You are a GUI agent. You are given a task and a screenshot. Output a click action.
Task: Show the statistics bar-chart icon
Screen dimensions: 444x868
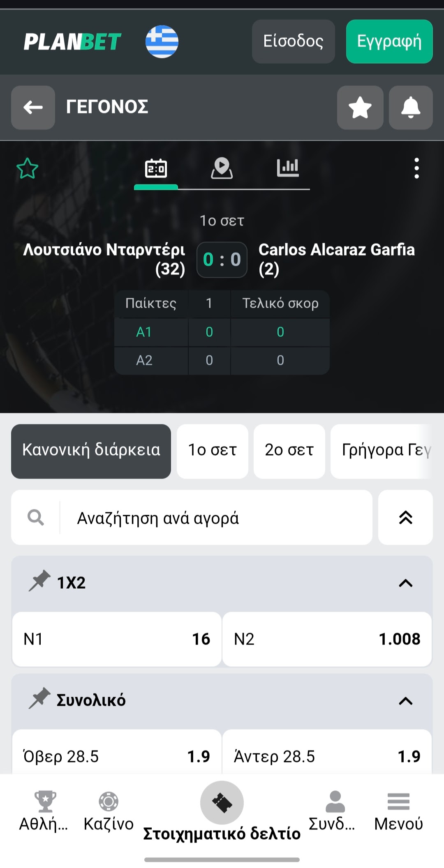click(x=287, y=168)
